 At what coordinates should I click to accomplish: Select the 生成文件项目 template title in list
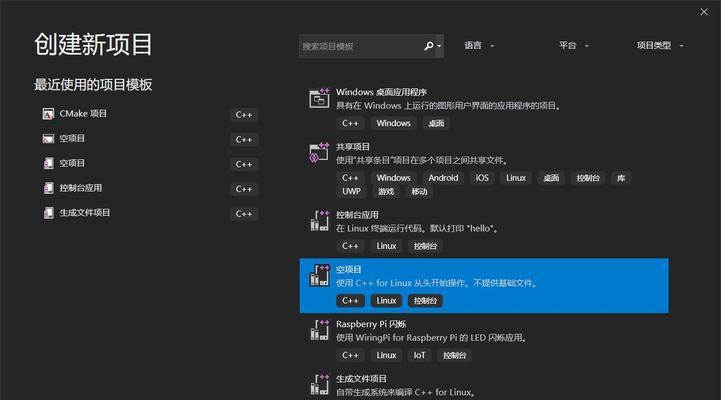(x=361, y=378)
